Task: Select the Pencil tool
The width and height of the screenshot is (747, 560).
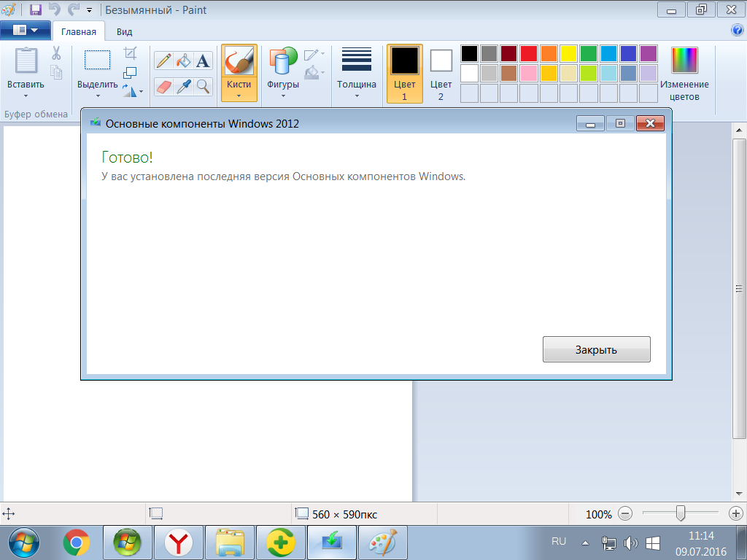Action: (x=163, y=61)
